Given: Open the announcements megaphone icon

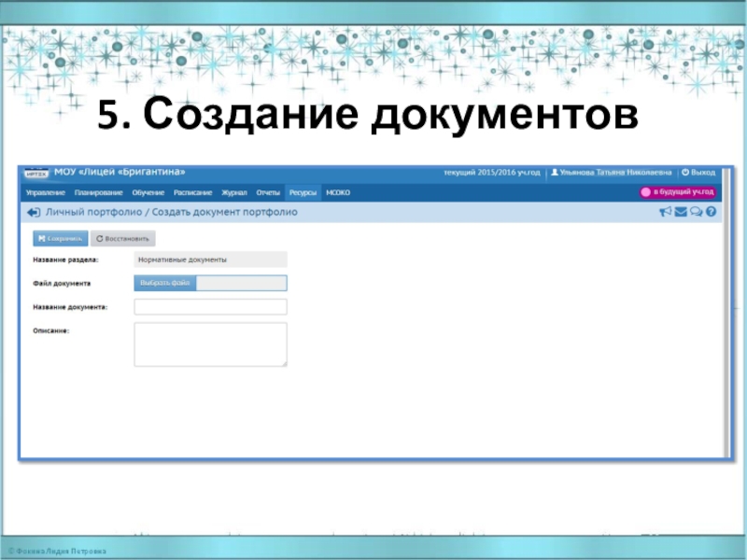Looking at the screenshot, I should pyautogui.click(x=665, y=212).
